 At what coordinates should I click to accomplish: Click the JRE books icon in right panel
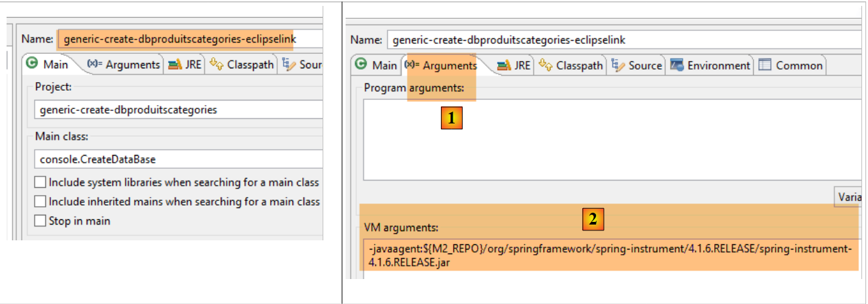504,65
